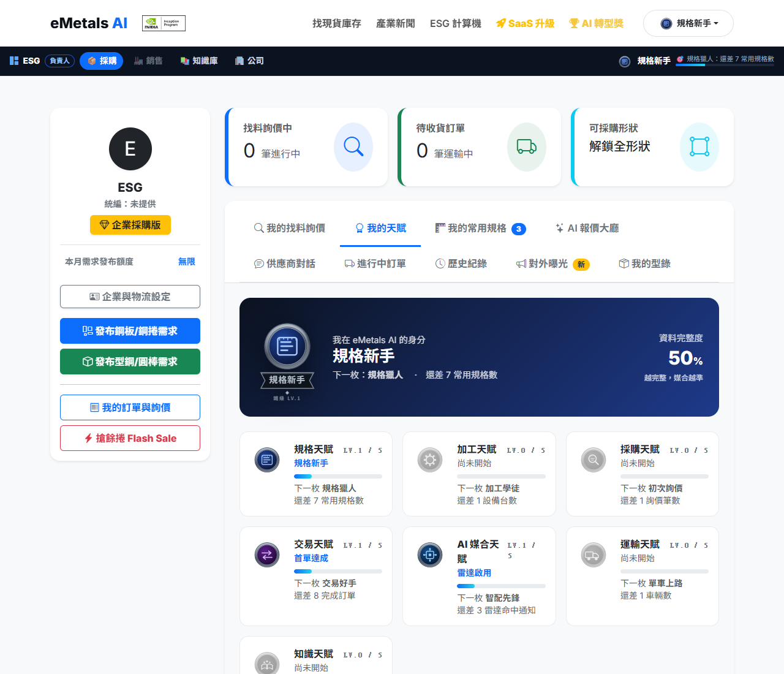Click the 加工天賦 progress bar
This screenshot has width=784, height=674.
pyautogui.click(x=502, y=476)
